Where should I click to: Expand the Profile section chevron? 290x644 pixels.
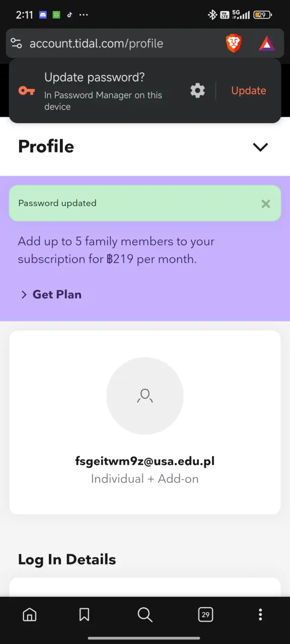click(x=260, y=147)
